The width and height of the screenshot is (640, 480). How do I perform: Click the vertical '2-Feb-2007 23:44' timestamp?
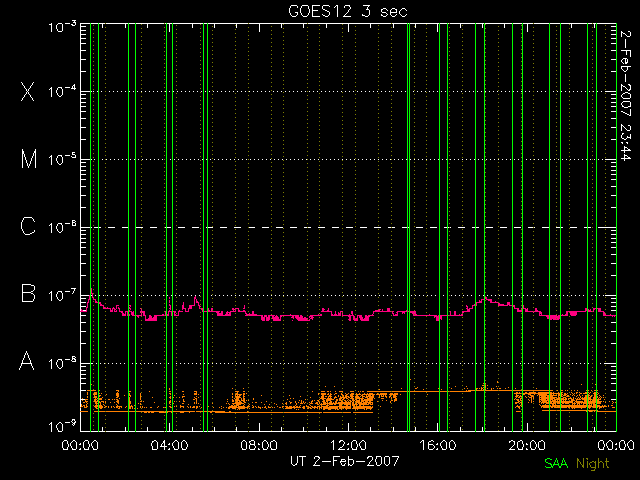pos(626,96)
